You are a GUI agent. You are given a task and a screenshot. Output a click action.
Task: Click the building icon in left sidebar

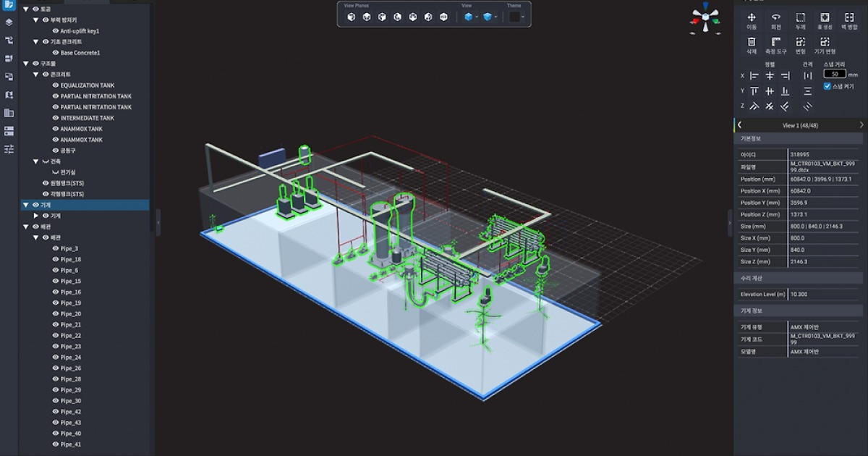tap(9, 113)
